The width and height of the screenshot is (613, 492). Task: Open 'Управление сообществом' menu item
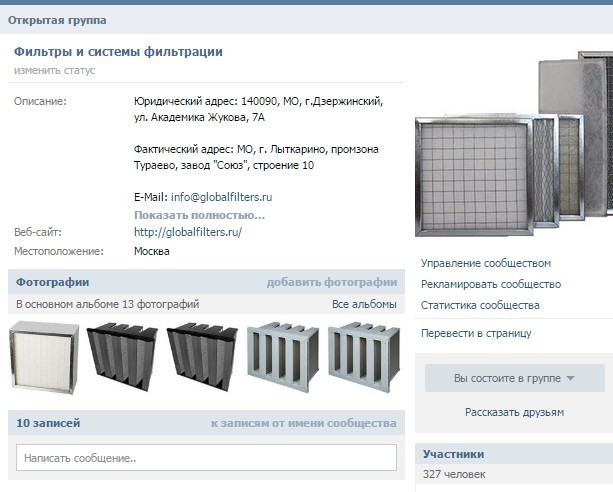pos(486,263)
